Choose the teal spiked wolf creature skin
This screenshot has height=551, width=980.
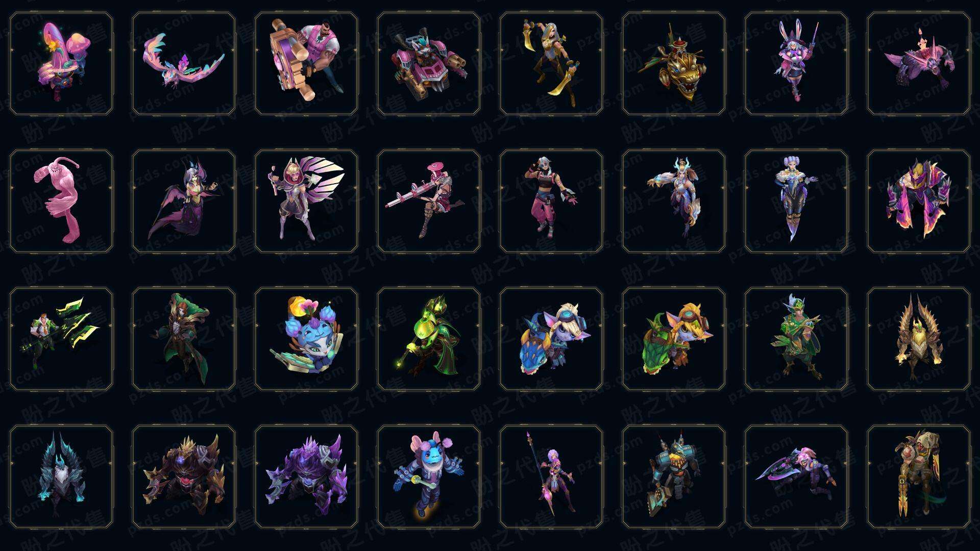click(61, 477)
